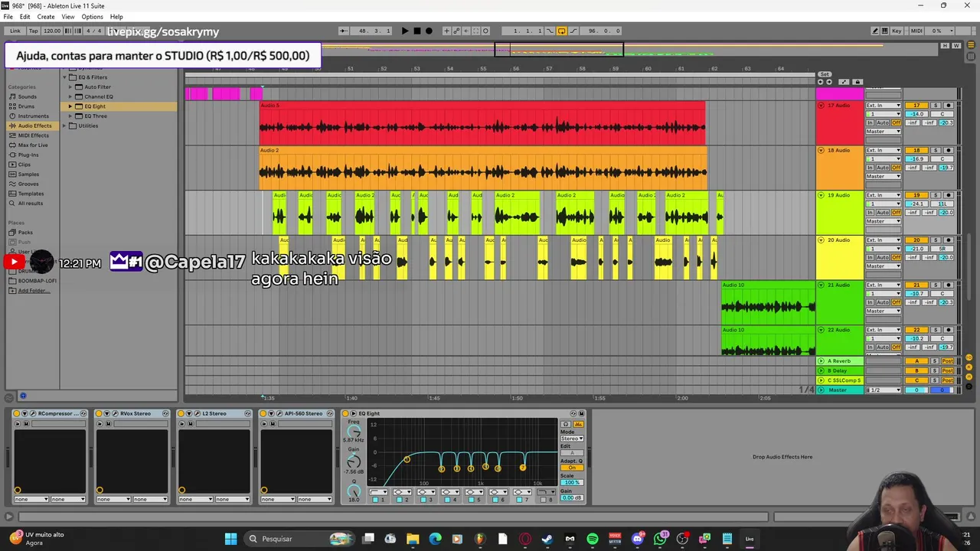Open track 20 Master output dropdown

click(x=884, y=266)
